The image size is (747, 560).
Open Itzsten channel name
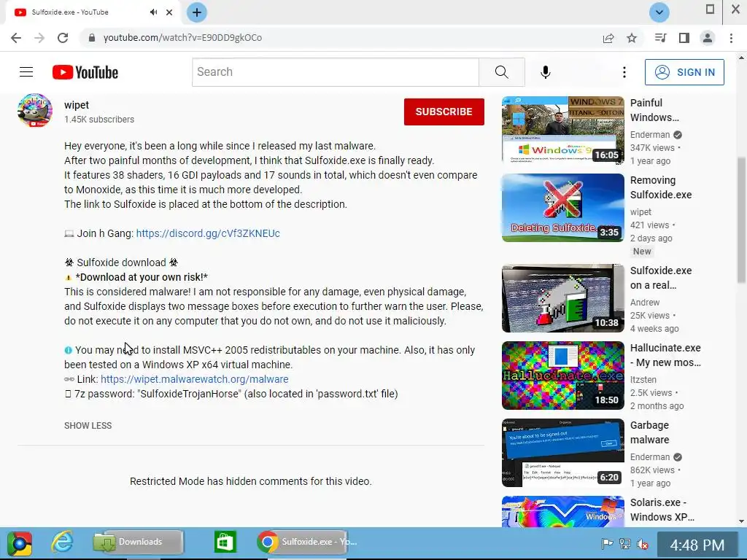pyautogui.click(x=643, y=379)
